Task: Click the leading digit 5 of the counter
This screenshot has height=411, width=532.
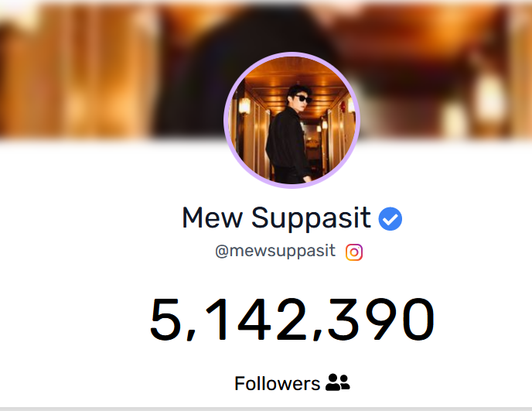Action: coord(165,319)
